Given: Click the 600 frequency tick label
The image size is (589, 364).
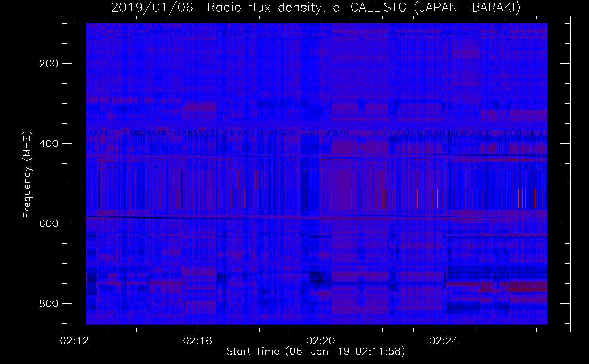Looking at the screenshot, I should pyautogui.click(x=48, y=223).
